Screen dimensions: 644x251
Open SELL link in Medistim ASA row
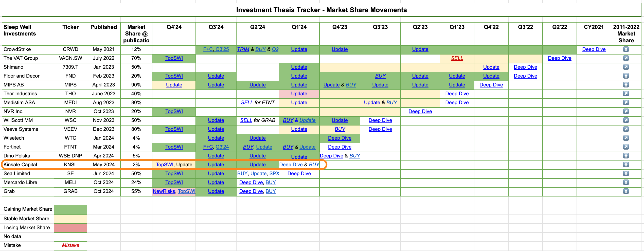(x=247, y=103)
